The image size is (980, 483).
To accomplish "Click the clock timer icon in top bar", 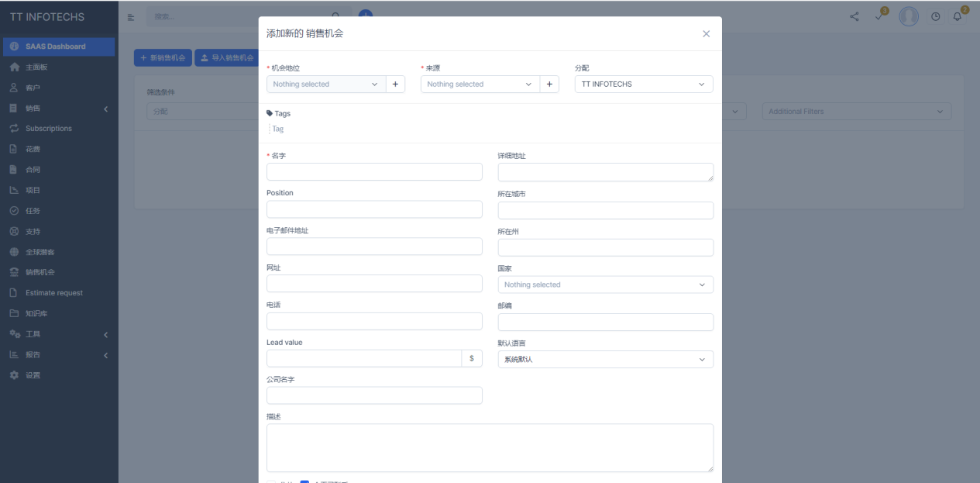I will 935,16.
